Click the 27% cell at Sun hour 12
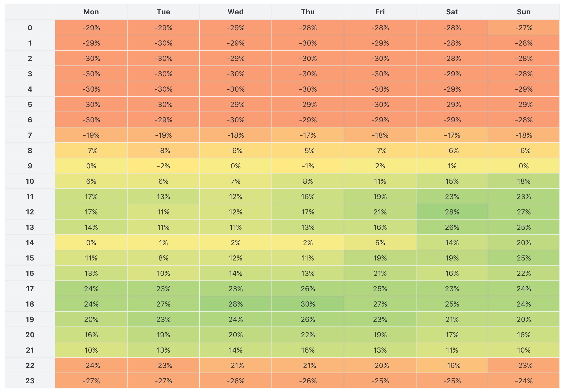Image resolution: width=564 pixels, height=392 pixels. [x=524, y=212]
